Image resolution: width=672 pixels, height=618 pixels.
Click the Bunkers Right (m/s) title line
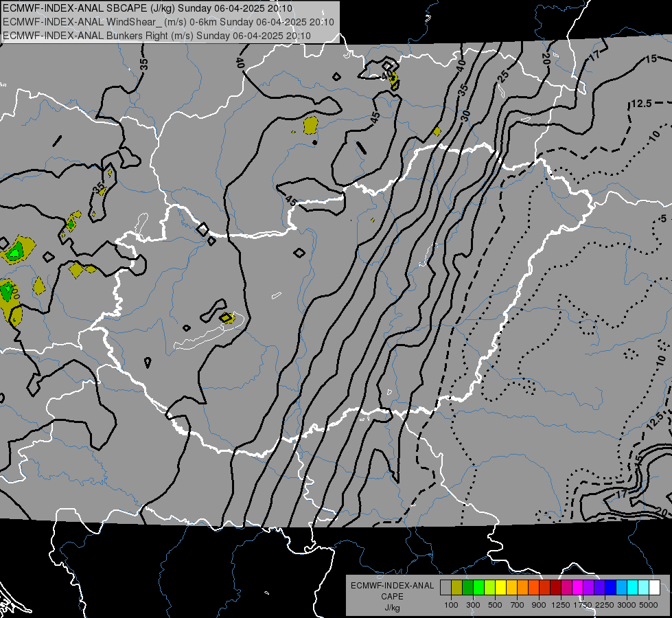[x=157, y=36]
